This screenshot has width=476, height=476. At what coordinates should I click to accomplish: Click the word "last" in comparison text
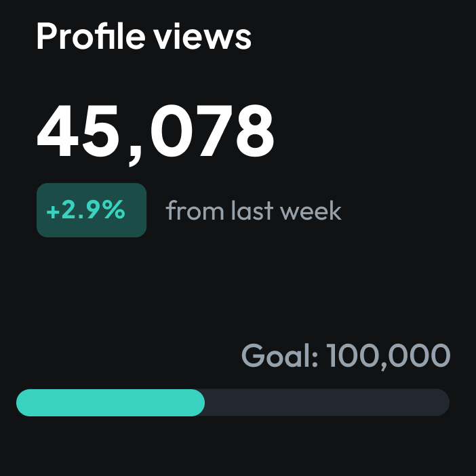click(x=253, y=211)
